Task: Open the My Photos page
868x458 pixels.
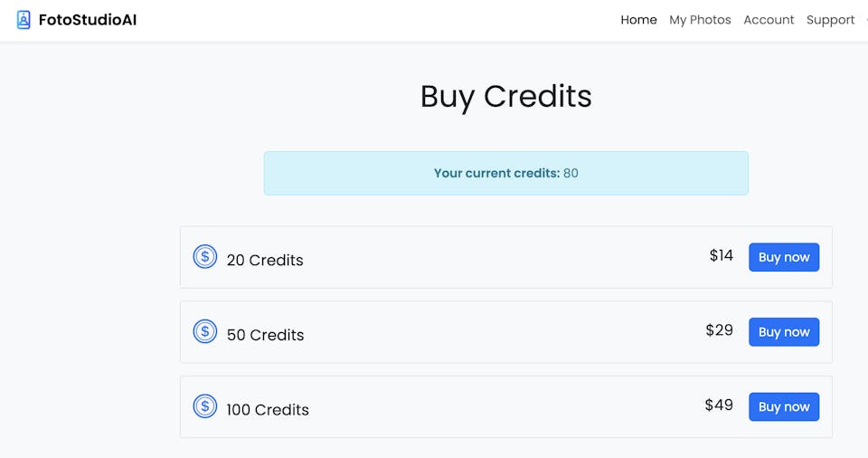Action: coord(700,20)
